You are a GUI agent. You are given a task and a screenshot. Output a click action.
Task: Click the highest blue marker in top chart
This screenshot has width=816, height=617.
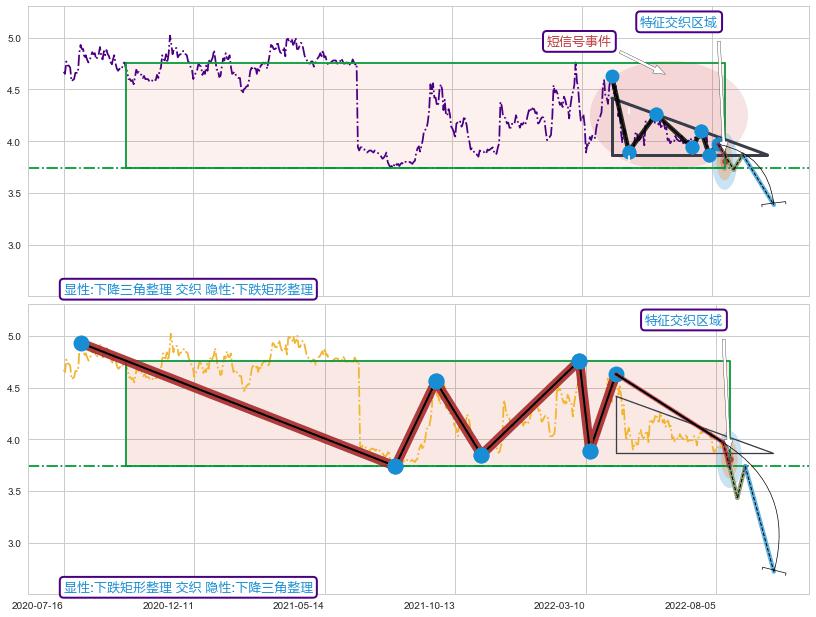point(612,76)
